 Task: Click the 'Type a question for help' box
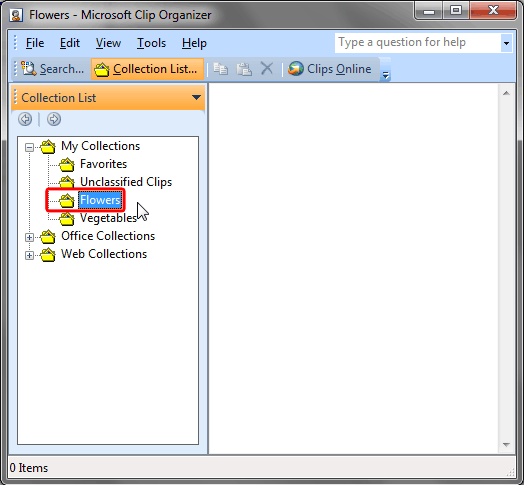[x=418, y=43]
